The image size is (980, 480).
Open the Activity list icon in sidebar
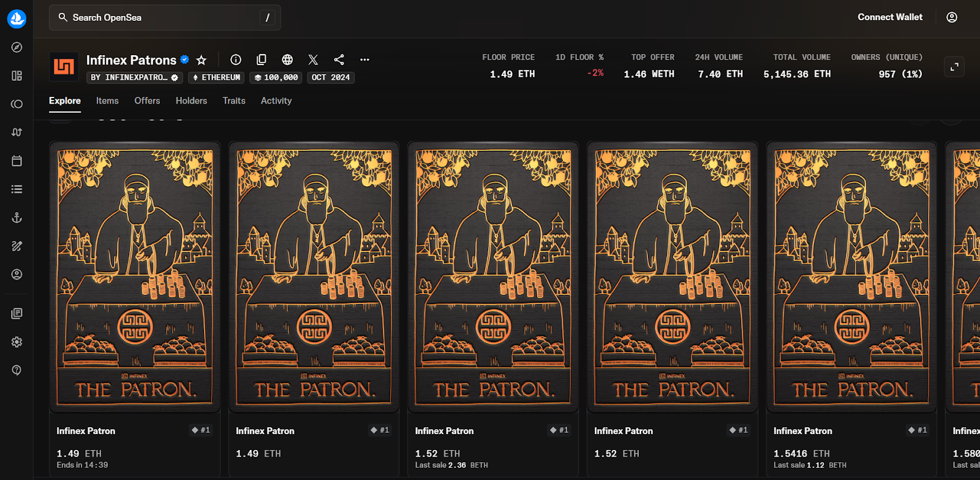coord(17,189)
